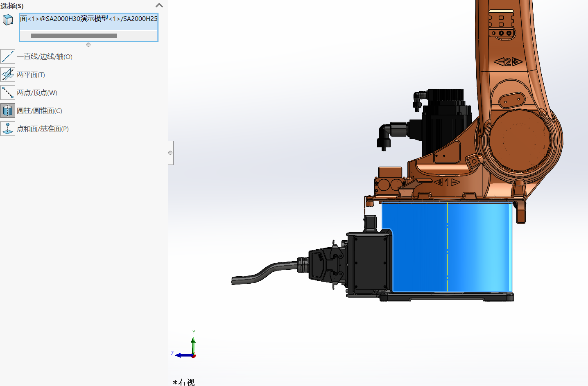Click the panel splitter handle on the divider
The width and height of the screenshot is (588, 386).
pos(170,153)
